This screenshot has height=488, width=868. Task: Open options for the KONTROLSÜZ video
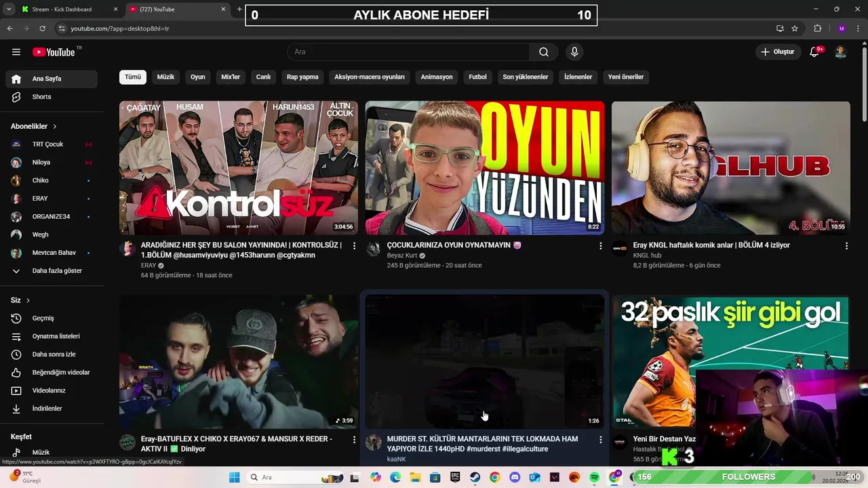354,246
